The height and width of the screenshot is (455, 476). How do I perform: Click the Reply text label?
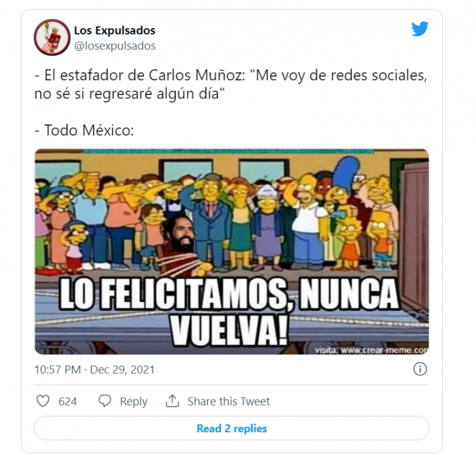[134, 402]
